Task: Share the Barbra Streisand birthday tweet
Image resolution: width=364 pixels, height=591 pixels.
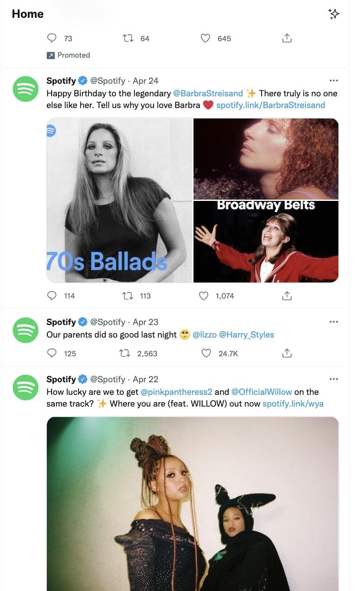Action: click(x=286, y=296)
